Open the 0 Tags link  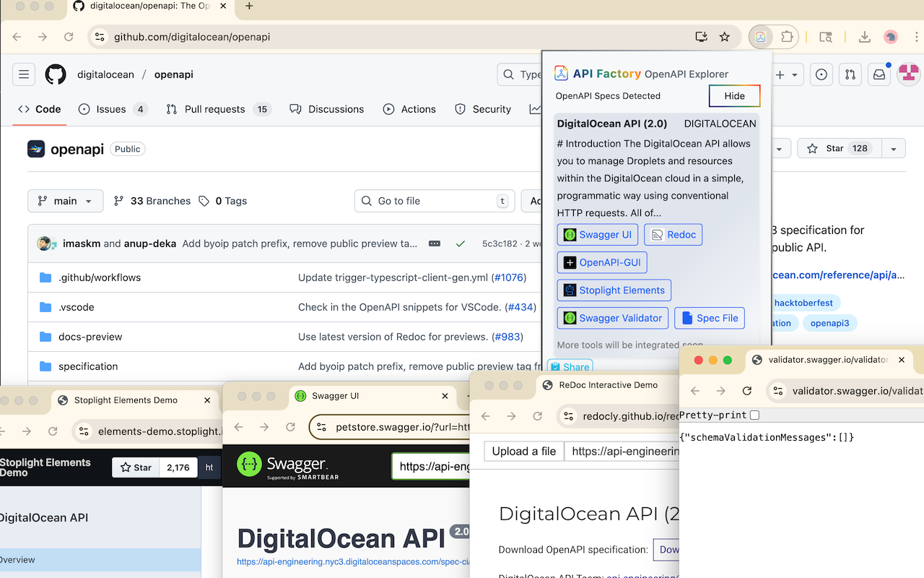223,201
